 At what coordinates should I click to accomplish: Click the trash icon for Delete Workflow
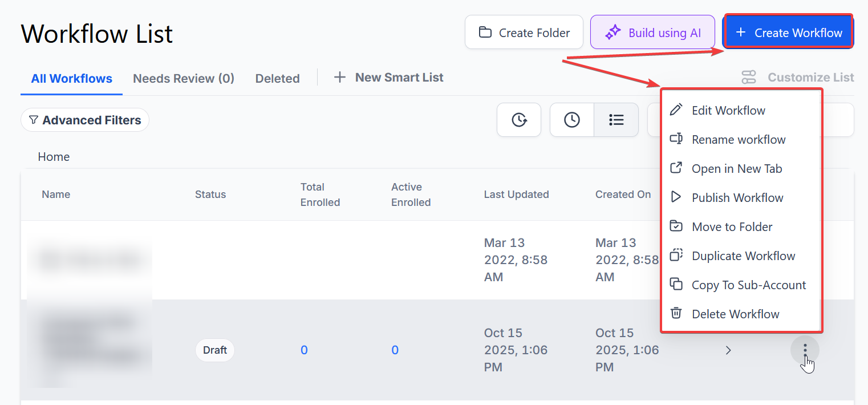click(x=676, y=314)
